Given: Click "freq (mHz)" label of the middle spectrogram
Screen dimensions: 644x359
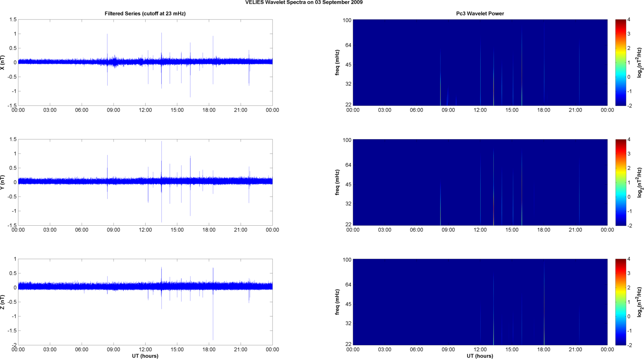Looking at the screenshot, I should point(338,182).
